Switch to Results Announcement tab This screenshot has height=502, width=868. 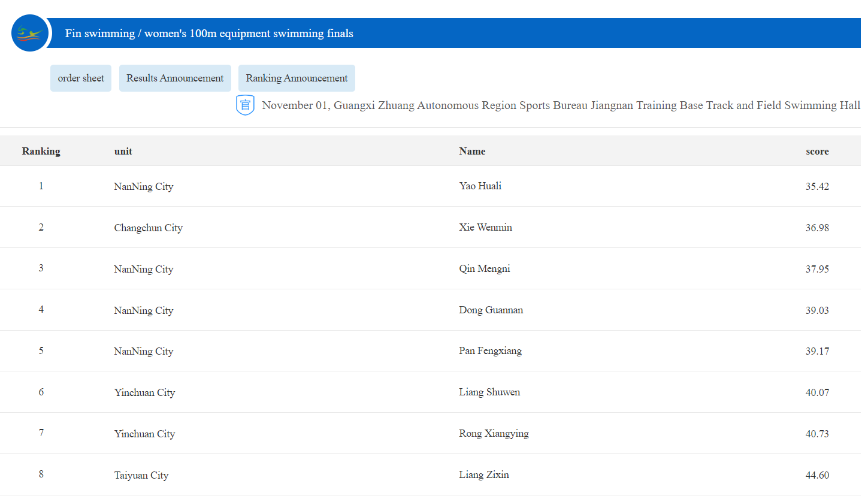pos(175,78)
